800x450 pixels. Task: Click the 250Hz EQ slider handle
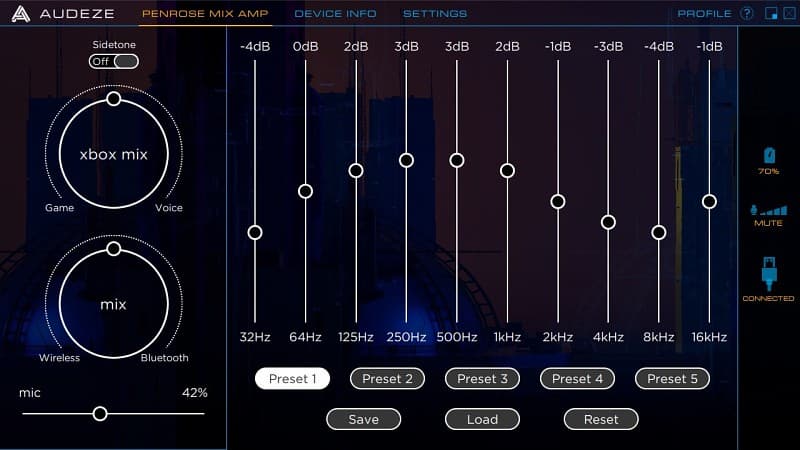(406, 160)
